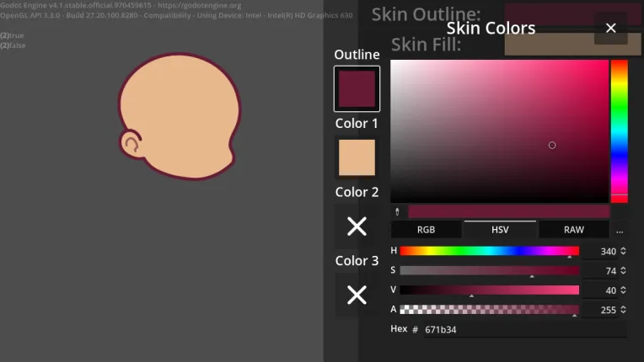Switch to HSV color mode
This screenshot has width=644, height=362.
pos(499,230)
